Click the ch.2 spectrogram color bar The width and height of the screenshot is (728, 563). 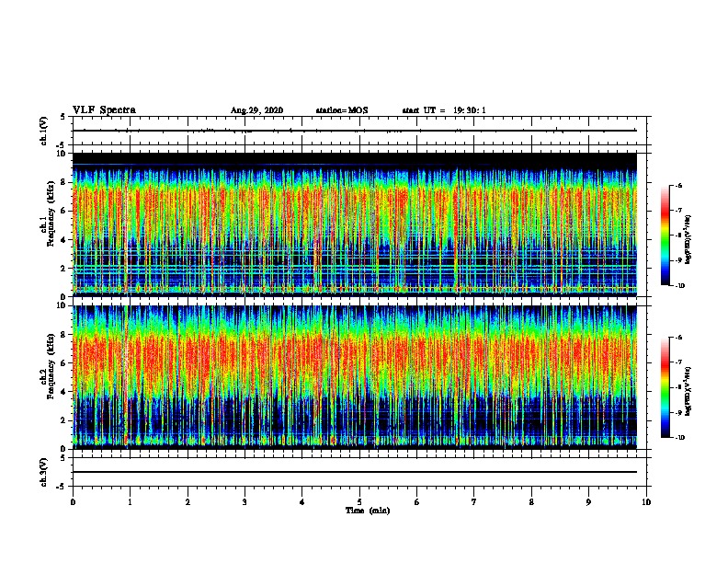[x=665, y=387]
